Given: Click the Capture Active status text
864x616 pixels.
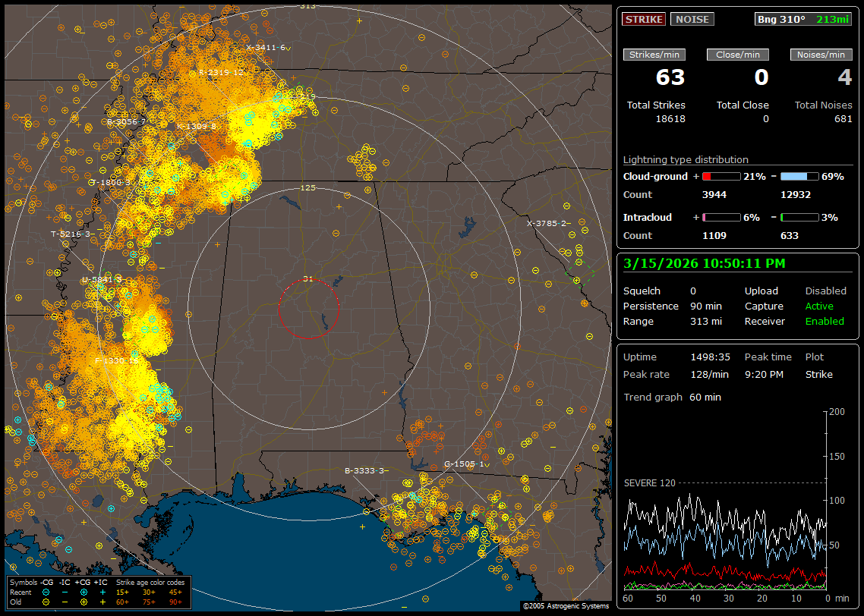Looking at the screenshot, I should click(x=819, y=306).
